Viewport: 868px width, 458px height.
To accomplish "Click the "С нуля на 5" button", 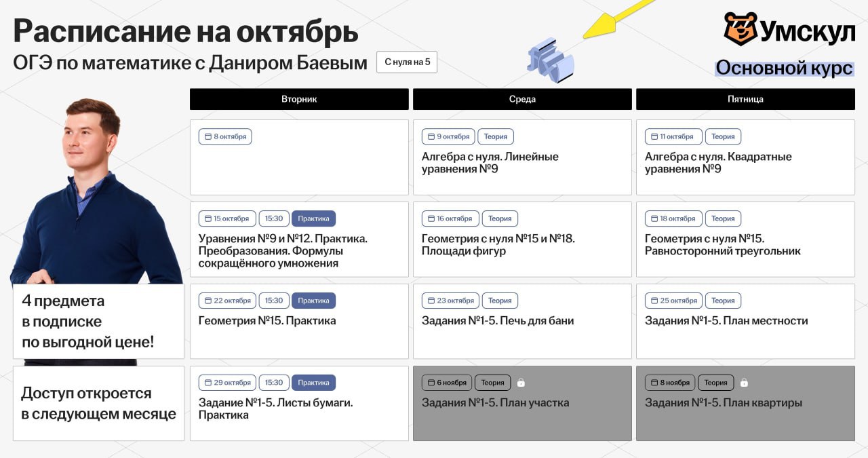I will pyautogui.click(x=407, y=62).
